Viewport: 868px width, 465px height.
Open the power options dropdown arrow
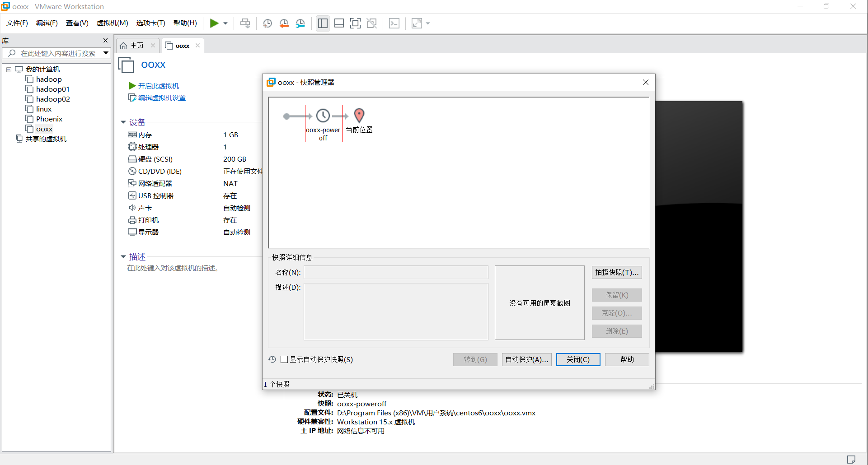pyautogui.click(x=225, y=23)
